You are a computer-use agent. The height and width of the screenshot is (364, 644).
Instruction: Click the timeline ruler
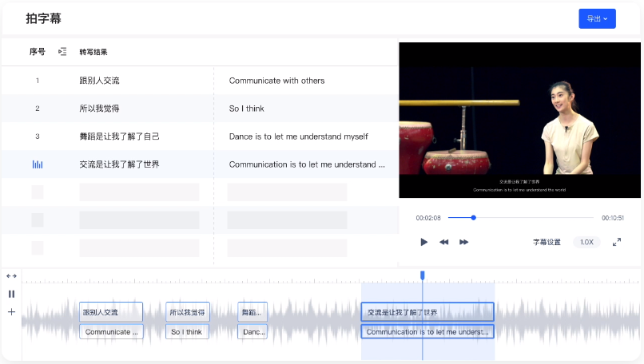point(330,280)
